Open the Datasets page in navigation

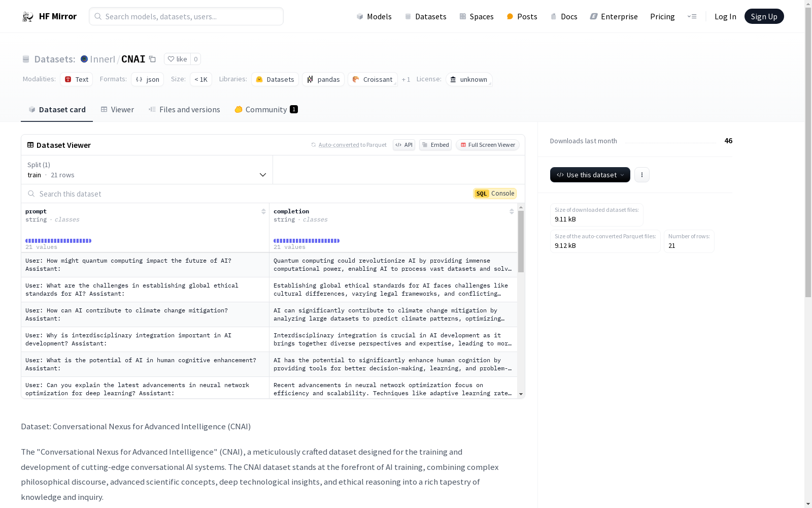(425, 16)
